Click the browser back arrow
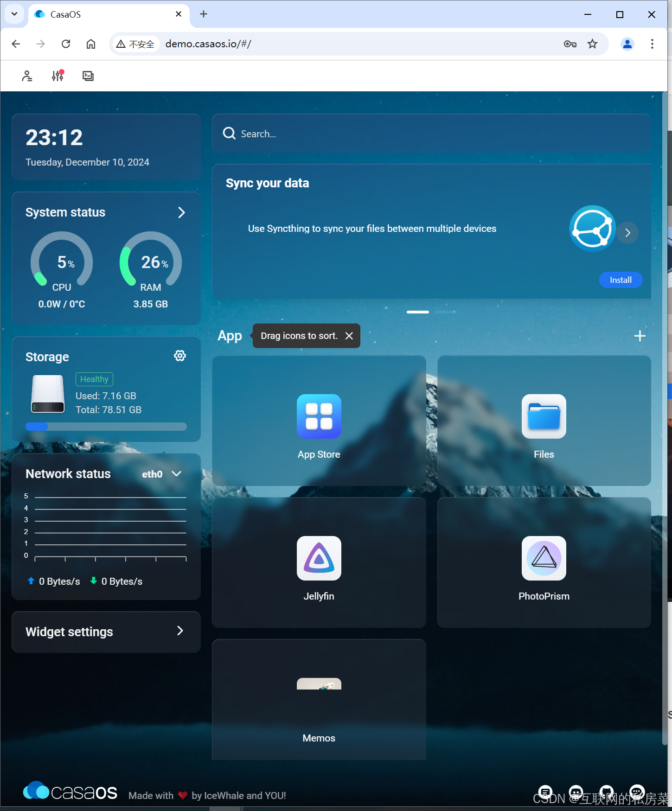Image resolution: width=672 pixels, height=811 pixels. (x=16, y=44)
